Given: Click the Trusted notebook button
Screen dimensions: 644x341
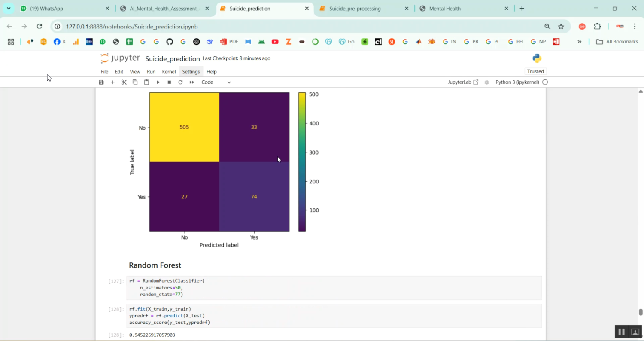Looking at the screenshot, I should 535,72.
